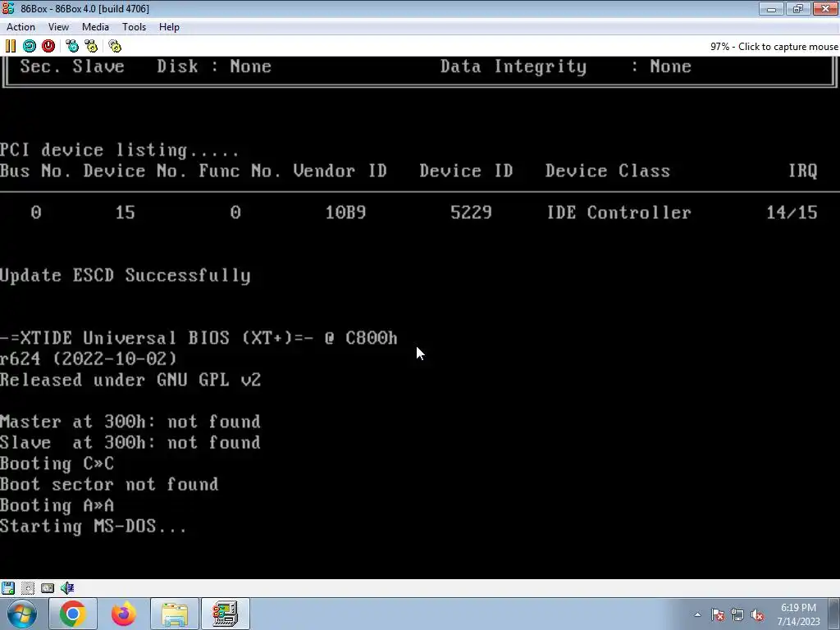The height and width of the screenshot is (630, 840).
Task: Open the Help menu
Action: click(x=169, y=27)
